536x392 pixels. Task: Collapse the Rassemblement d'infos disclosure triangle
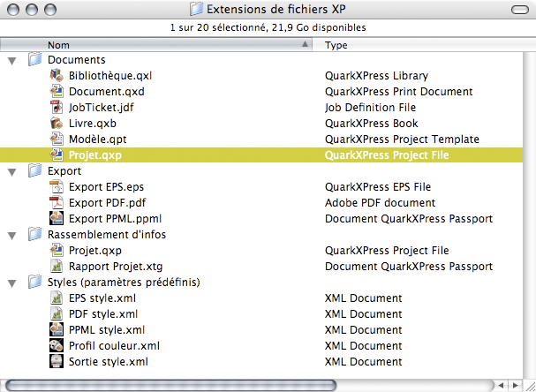coord(12,236)
